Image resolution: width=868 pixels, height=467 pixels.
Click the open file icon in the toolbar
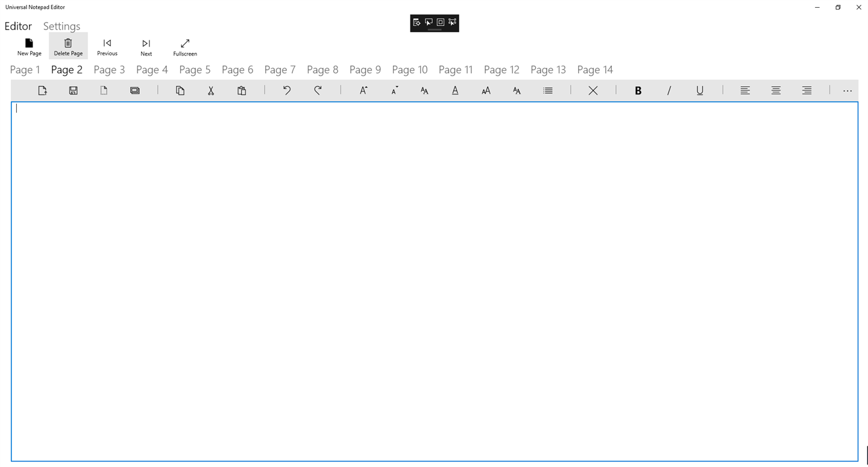click(x=42, y=90)
